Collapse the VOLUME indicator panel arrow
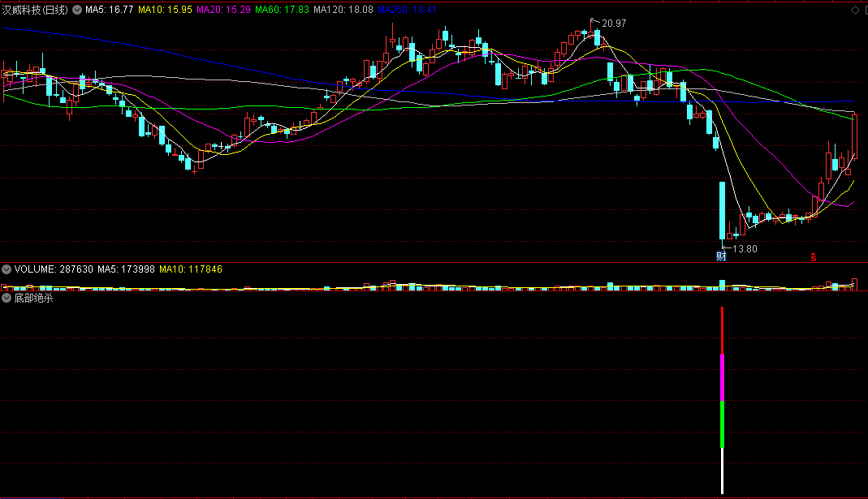 6,269
